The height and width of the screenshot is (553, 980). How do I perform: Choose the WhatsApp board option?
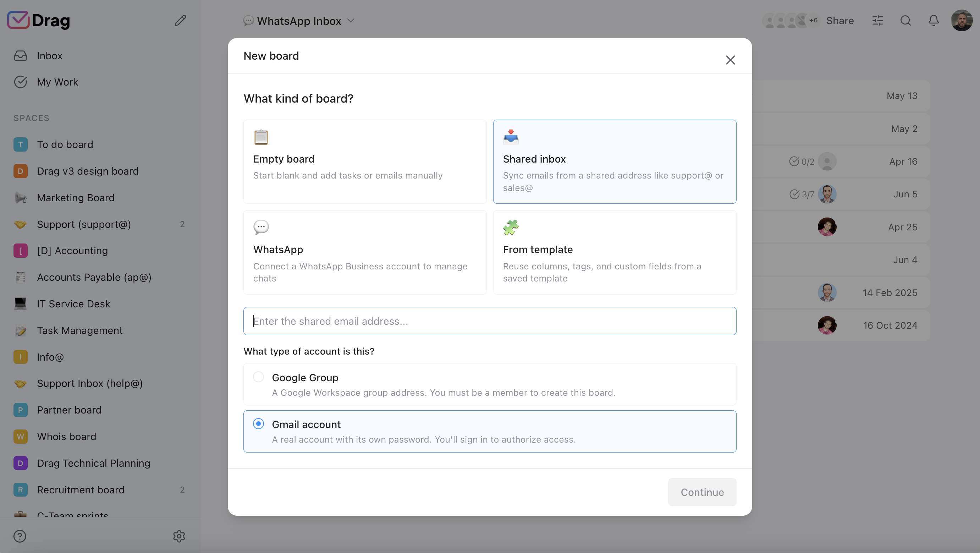tap(365, 252)
